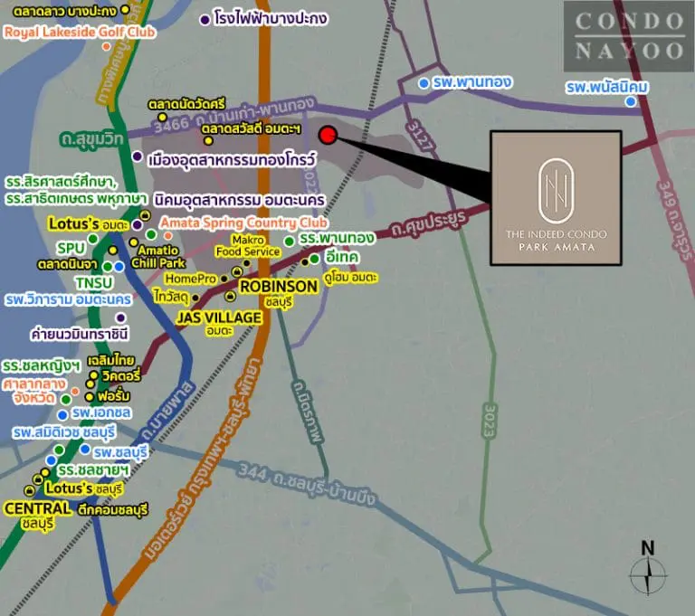Viewport: 695px width, 616px height.
Task: Click the Lotus's ชลบุรี label
Action: tap(84, 488)
